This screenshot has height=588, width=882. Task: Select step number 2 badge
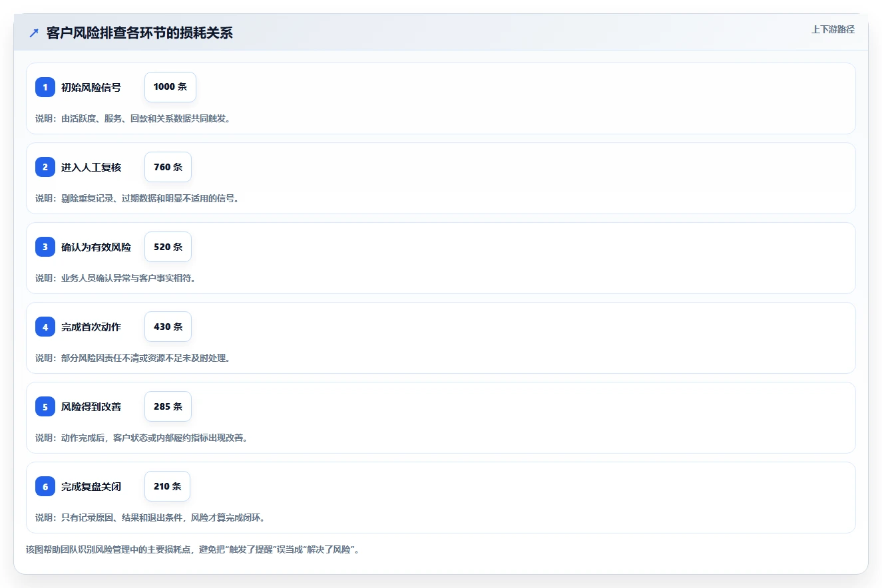(x=45, y=167)
